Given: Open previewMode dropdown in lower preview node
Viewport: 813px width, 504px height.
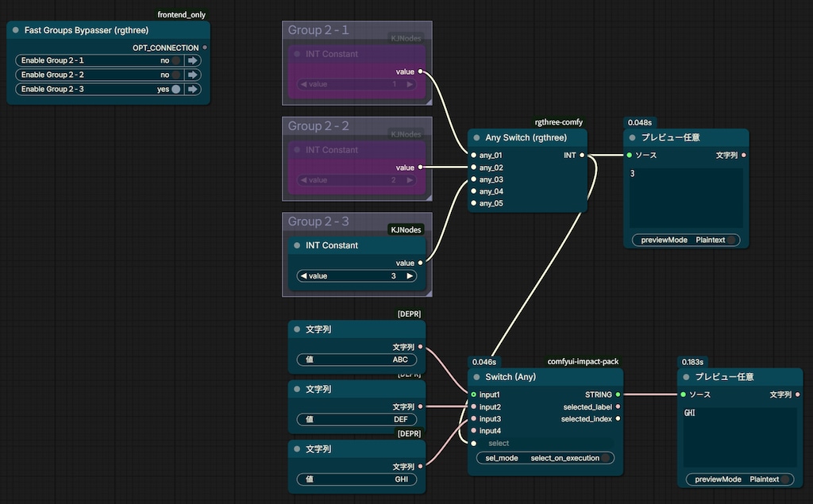Looking at the screenshot, I should (x=739, y=479).
